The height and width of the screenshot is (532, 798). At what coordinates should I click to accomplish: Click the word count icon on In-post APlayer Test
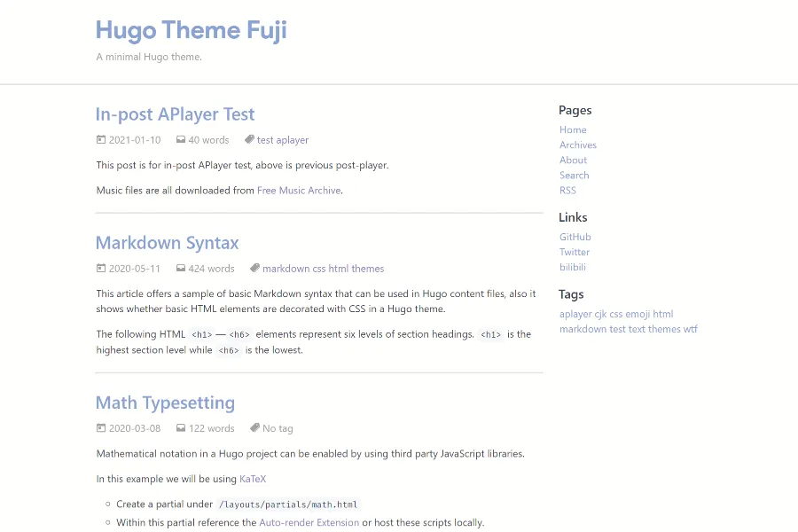click(180, 139)
